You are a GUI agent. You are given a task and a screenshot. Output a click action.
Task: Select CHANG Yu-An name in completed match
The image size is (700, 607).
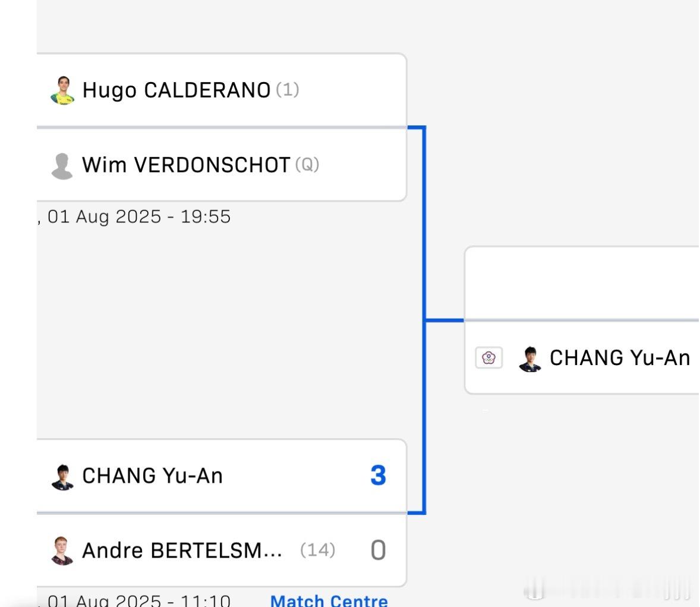point(152,476)
